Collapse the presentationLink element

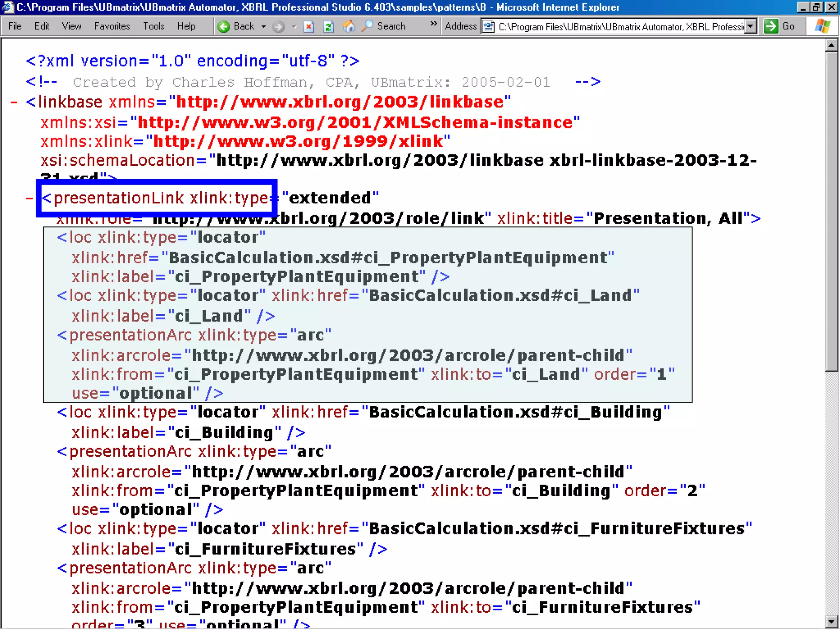pyautogui.click(x=30, y=199)
